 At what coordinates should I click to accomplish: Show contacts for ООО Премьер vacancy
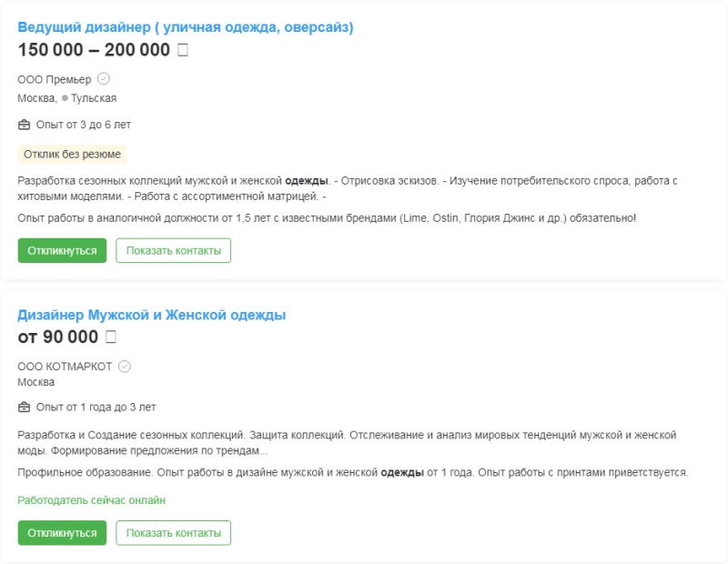[173, 250]
